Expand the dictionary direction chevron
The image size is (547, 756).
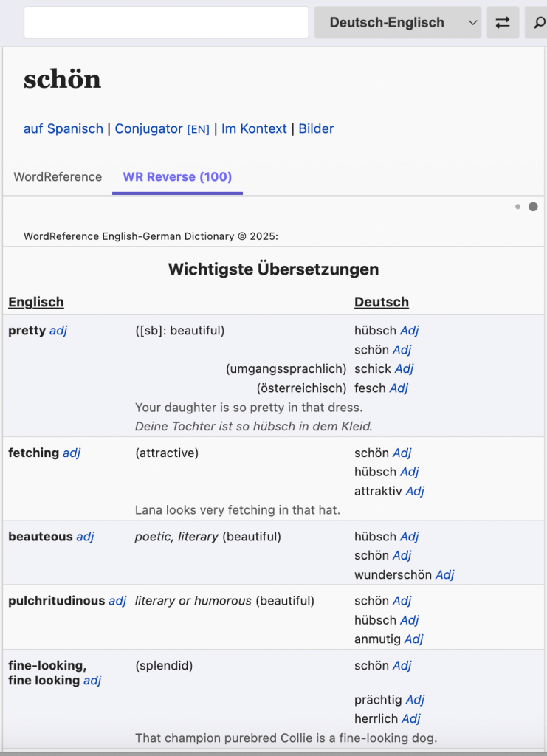[x=473, y=22]
